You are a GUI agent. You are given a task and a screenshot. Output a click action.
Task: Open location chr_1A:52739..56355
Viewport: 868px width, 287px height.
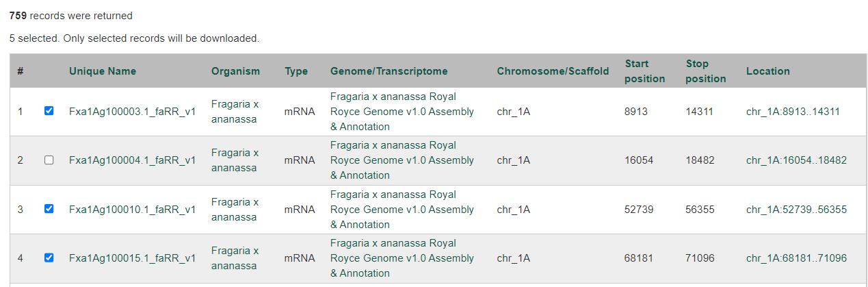click(796, 210)
